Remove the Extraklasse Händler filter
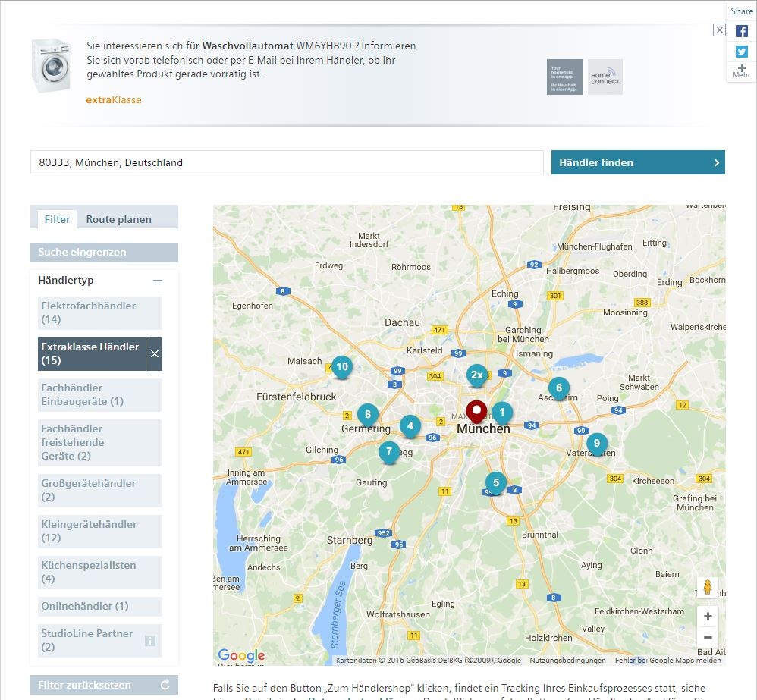 pos(155,354)
